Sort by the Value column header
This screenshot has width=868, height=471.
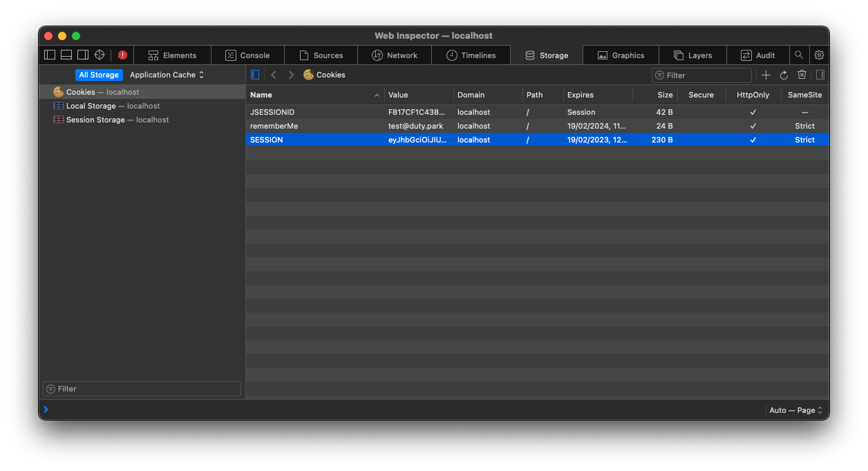[x=419, y=95]
